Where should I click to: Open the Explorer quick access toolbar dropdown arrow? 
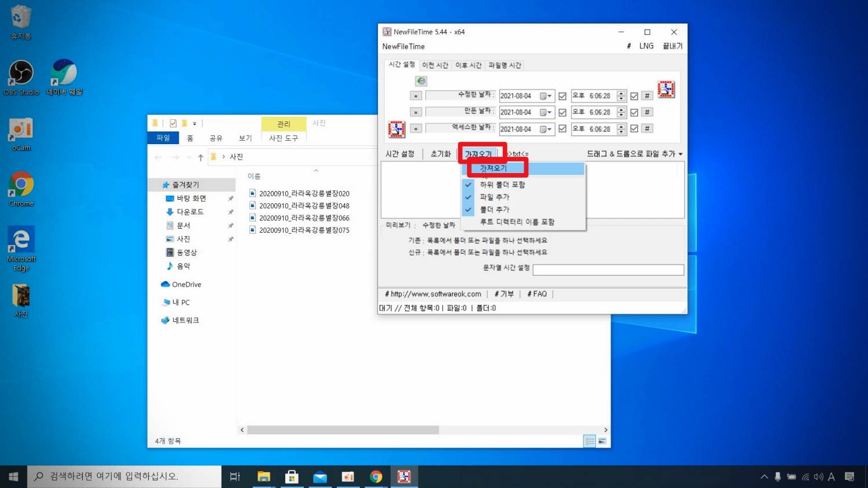(194, 123)
